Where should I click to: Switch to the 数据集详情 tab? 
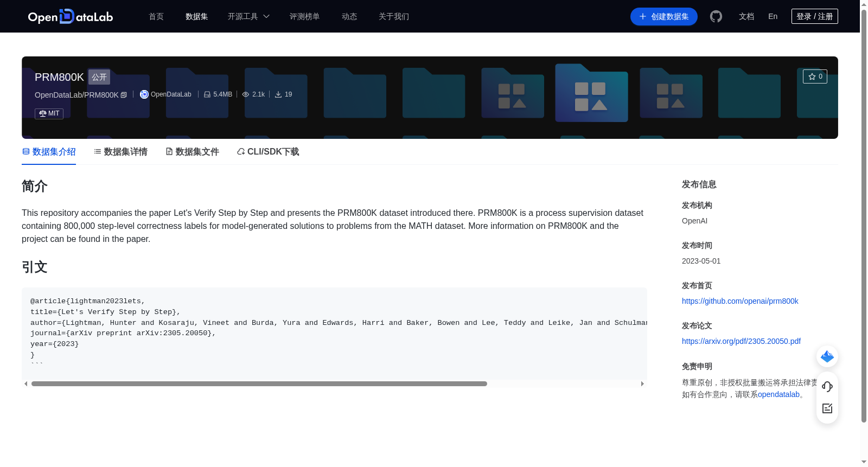(x=120, y=152)
